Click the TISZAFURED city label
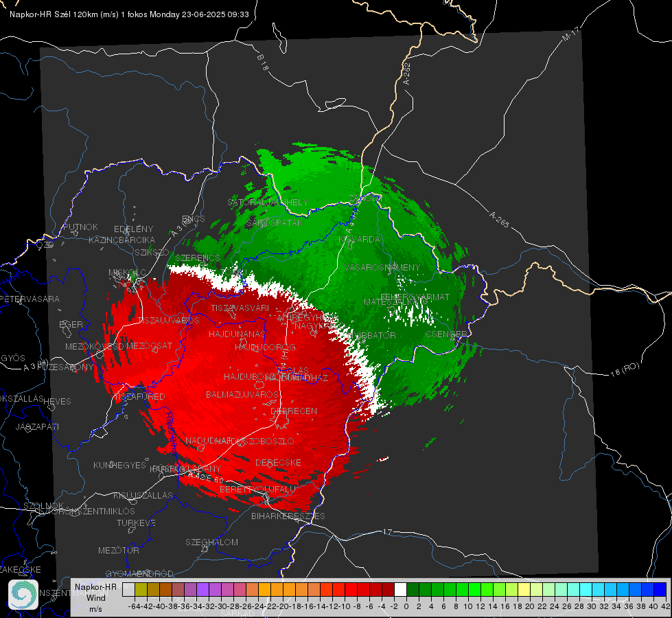 139,397
